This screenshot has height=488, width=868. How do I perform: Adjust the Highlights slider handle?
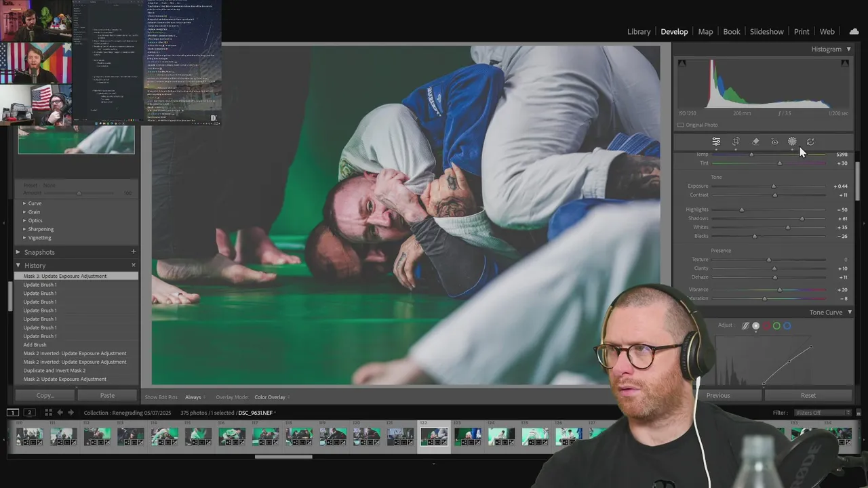pyautogui.click(x=742, y=210)
